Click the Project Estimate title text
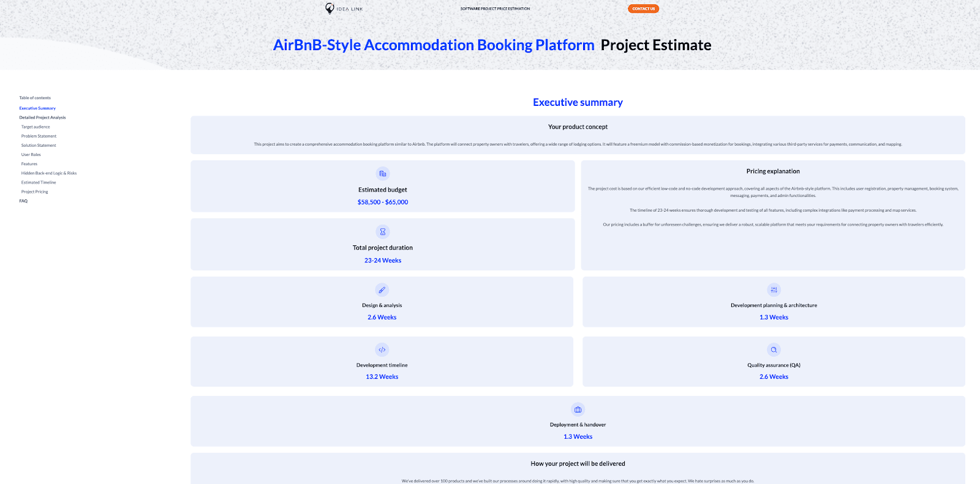Image resolution: width=980 pixels, height=484 pixels. (656, 45)
